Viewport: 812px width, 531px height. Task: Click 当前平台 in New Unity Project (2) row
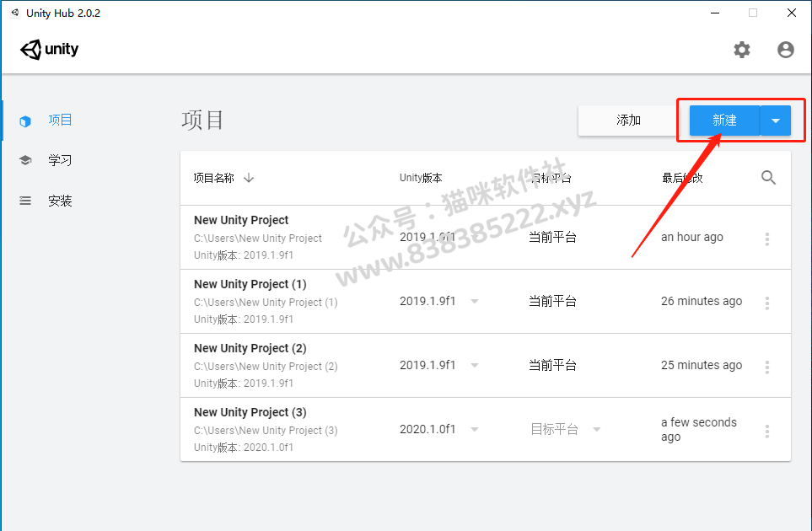click(552, 366)
